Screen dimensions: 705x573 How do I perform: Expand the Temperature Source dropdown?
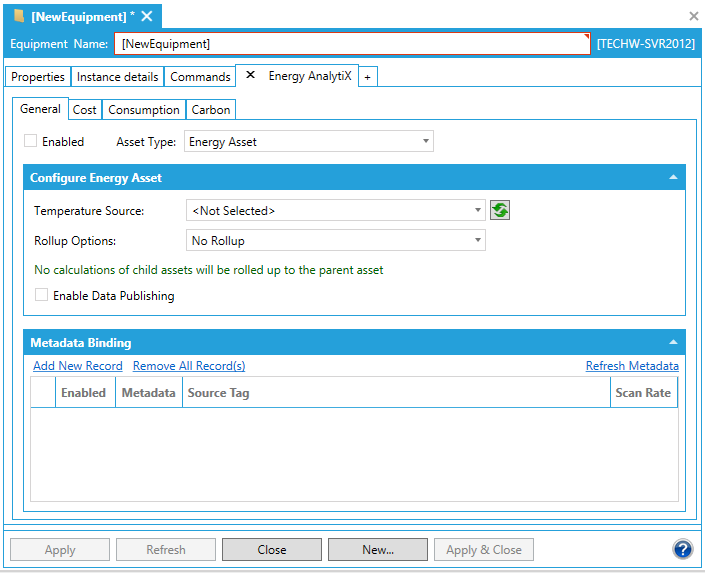pos(336,211)
